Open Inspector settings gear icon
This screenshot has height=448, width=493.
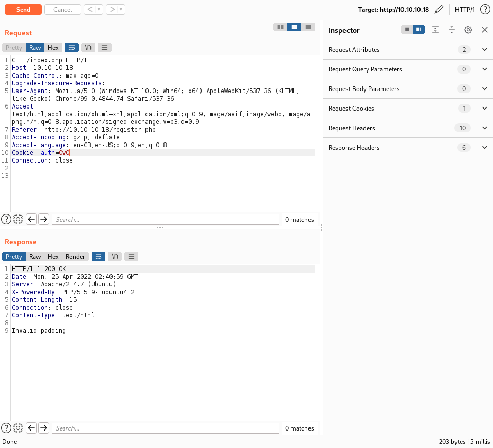[468, 30]
